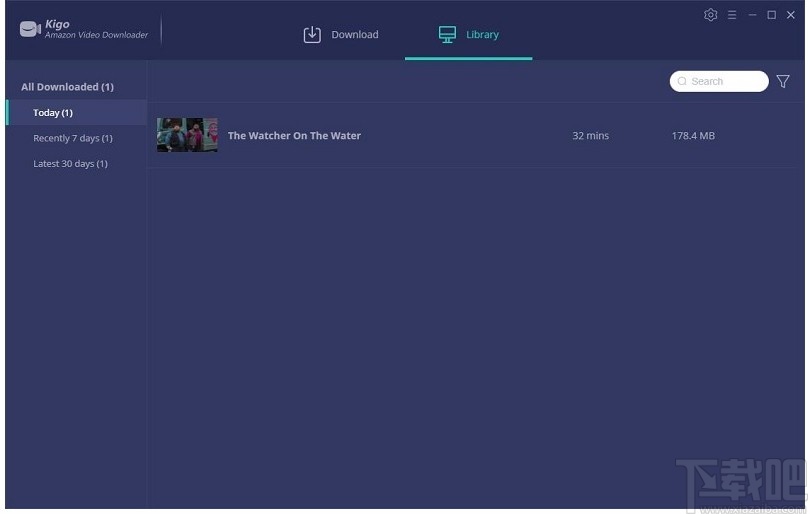
Task: Click the magnifier icon in Search
Action: point(682,81)
